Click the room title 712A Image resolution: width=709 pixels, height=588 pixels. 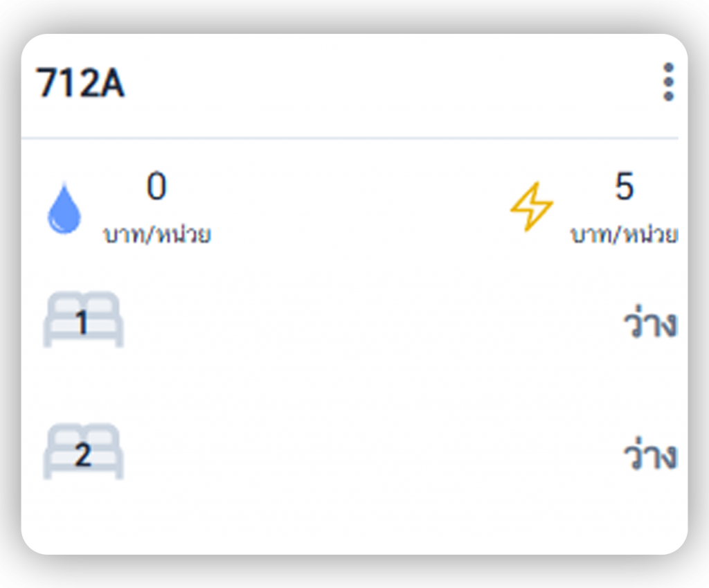coord(80,83)
